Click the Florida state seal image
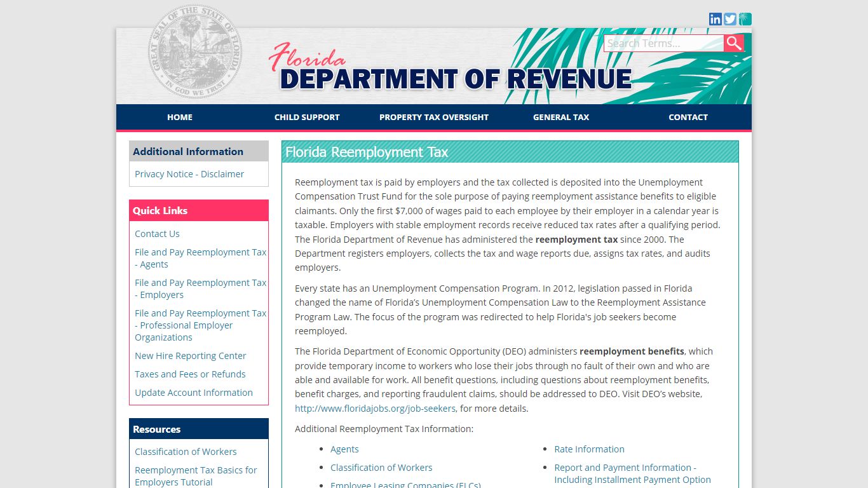This screenshot has height=488, width=868. (195, 51)
